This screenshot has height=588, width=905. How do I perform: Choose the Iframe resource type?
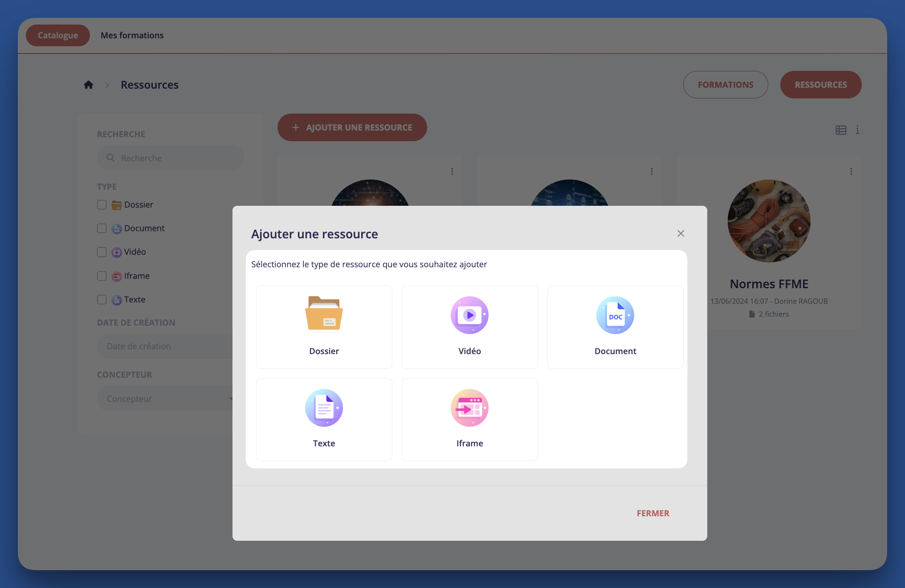(x=469, y=419)
